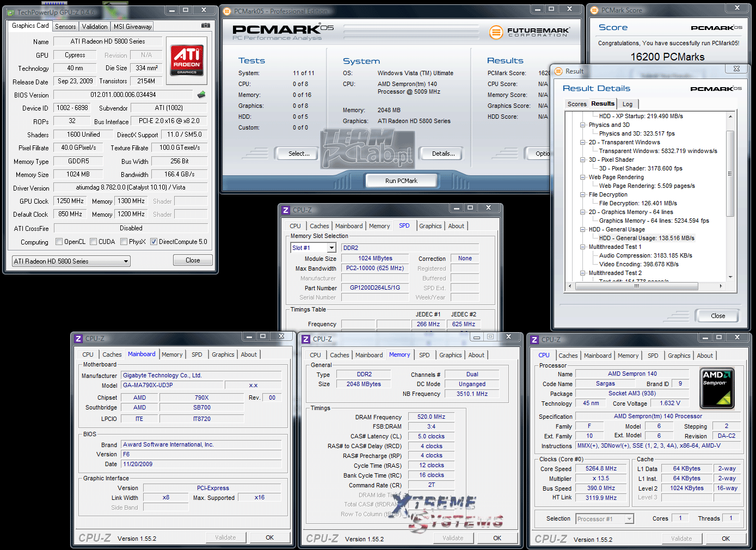Collapse the Multithreaded Test 2 node

click(583, 273)
